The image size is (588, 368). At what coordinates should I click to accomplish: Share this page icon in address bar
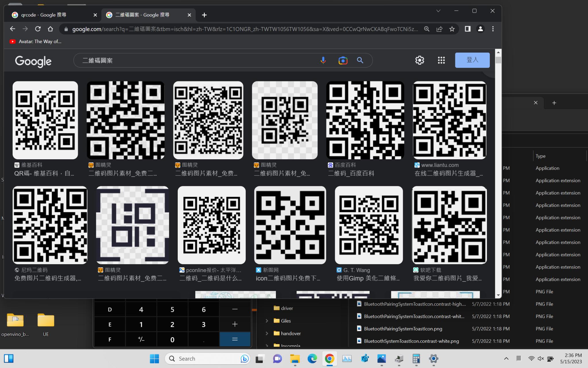pos(439,29)
